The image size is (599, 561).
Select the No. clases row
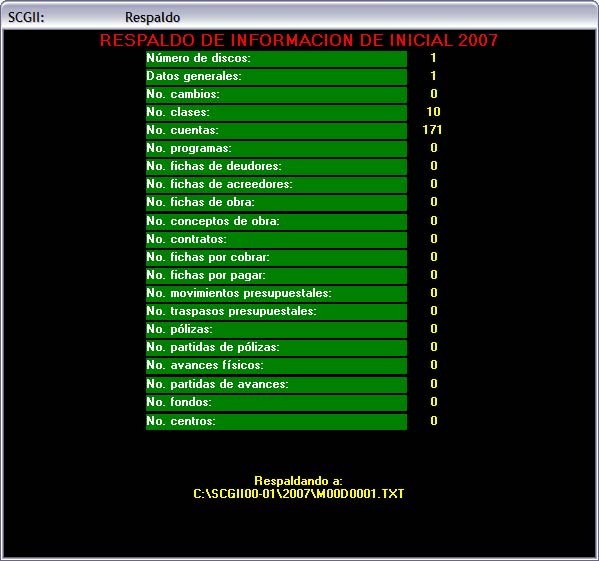(276, 112)
